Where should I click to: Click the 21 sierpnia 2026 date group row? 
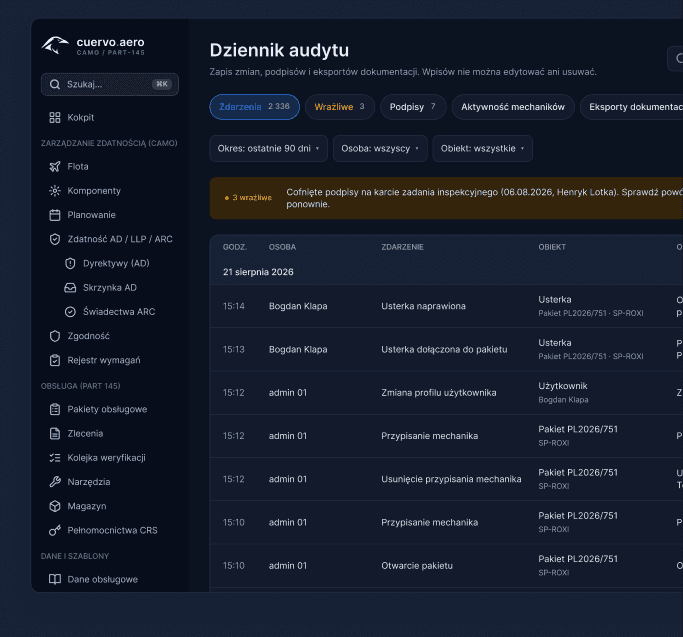pyautogui.click(x=446, y=272)
